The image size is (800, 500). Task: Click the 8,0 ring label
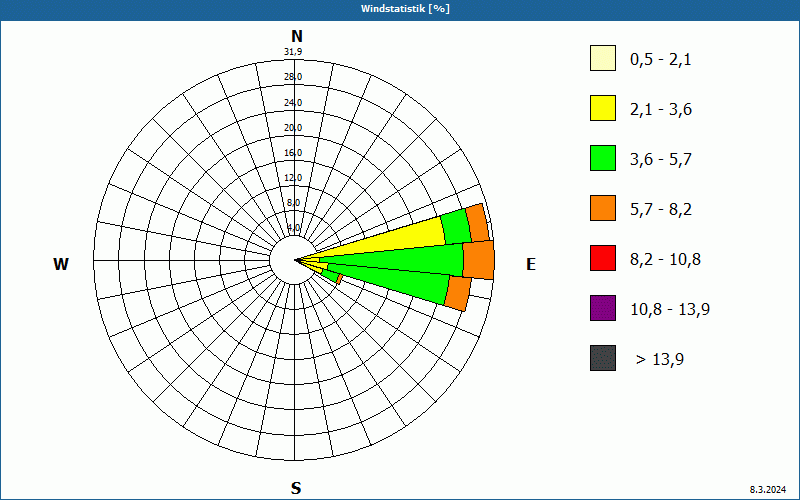(293, 203)
